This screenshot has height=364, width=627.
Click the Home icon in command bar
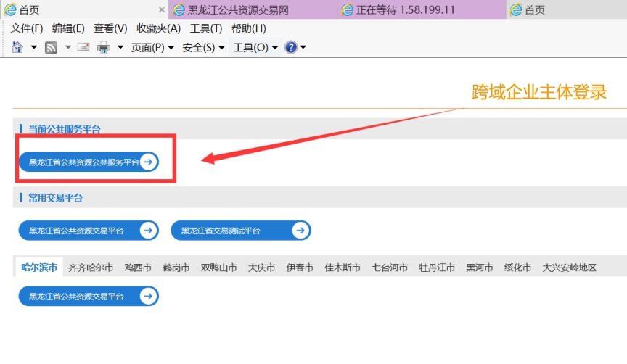(17, 48)
